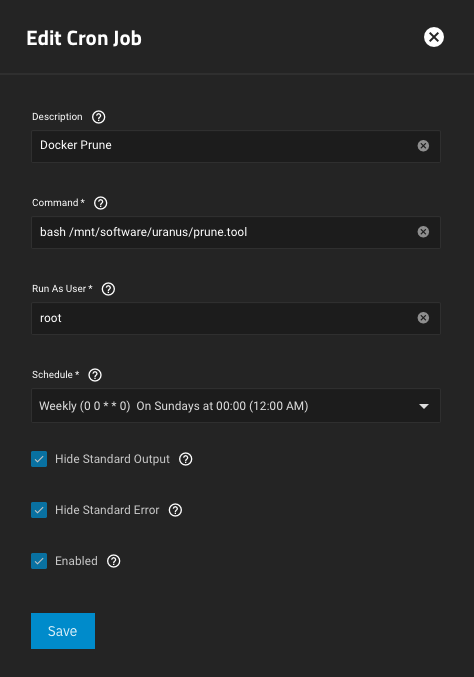474x677 pixels.
Task: Open help icon next to Enabled
Action: (x=114, y=561)
